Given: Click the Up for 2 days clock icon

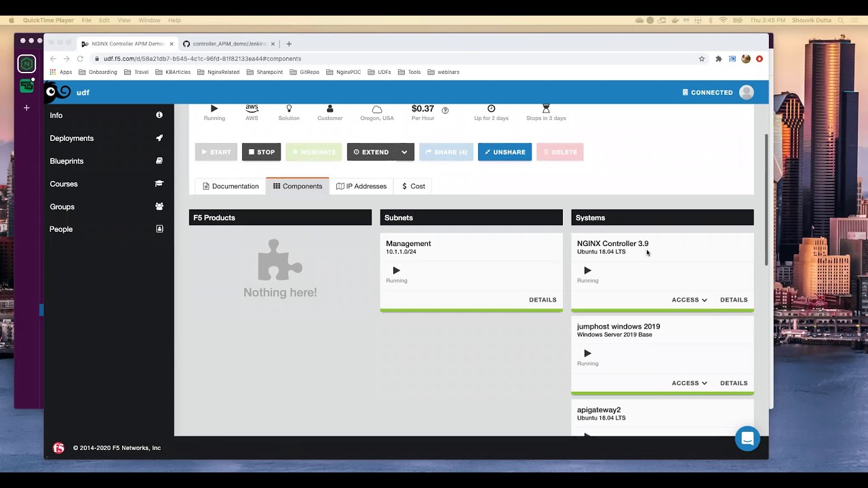Looking at the screenshot, I should coord(492,108).
